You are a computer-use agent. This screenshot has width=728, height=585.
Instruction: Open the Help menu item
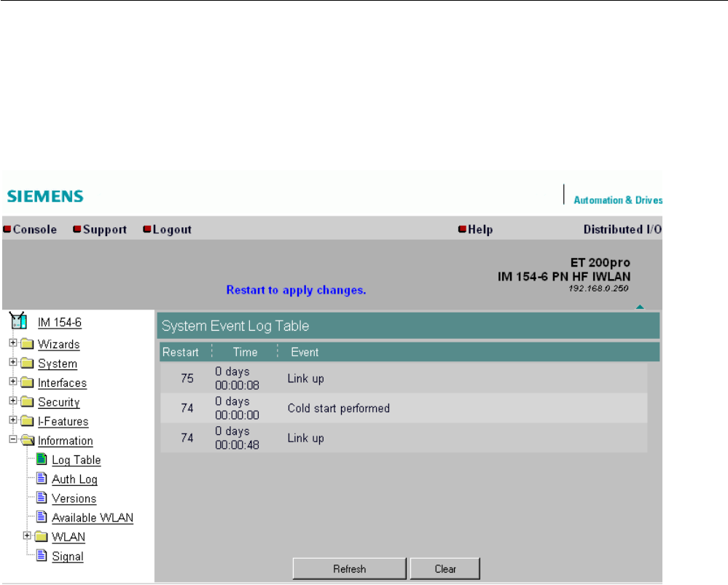[480, 229]
